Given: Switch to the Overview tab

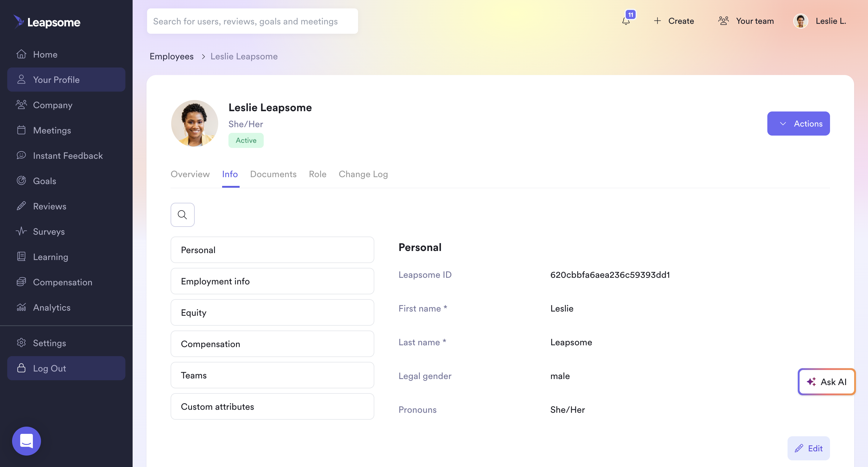Looking at the screenshot, I should click(x=190, y=174).
